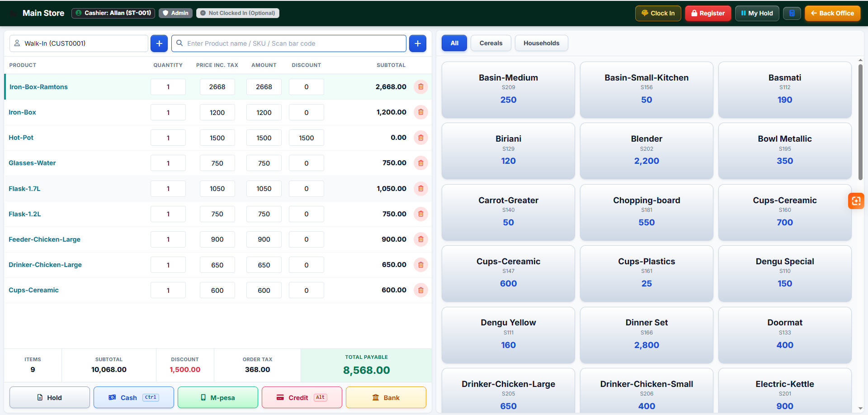Open the calculator icon in header
The image size is (868, 415).
point(792,13)
